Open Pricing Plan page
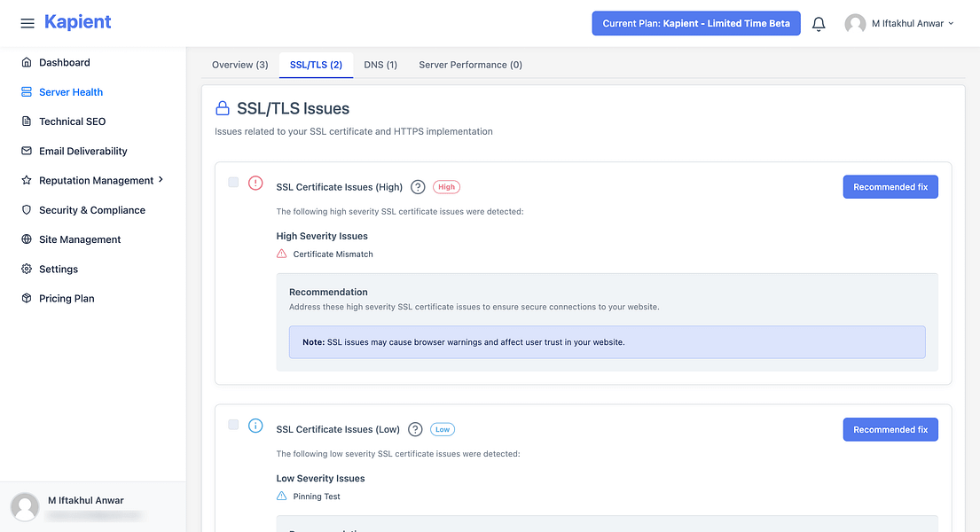The height and width of the screenshot is (532, 980). pyautogui.click(x=67, y=298)
